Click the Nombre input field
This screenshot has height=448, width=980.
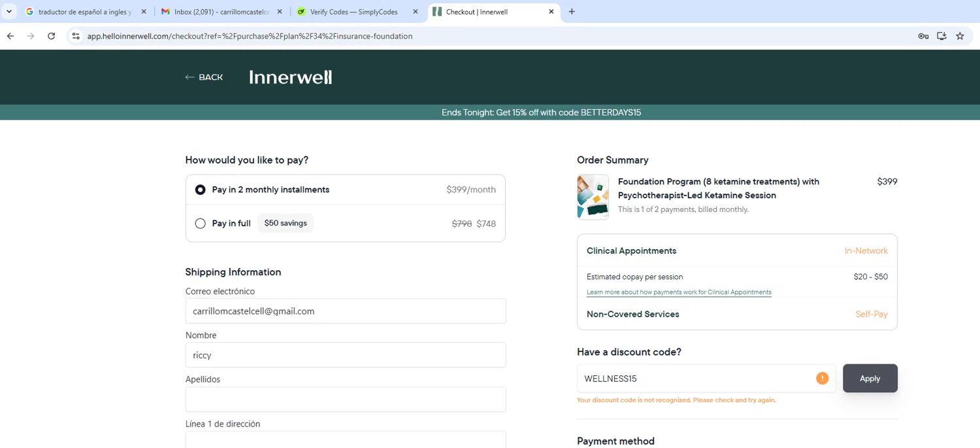[x=346, y=355]
